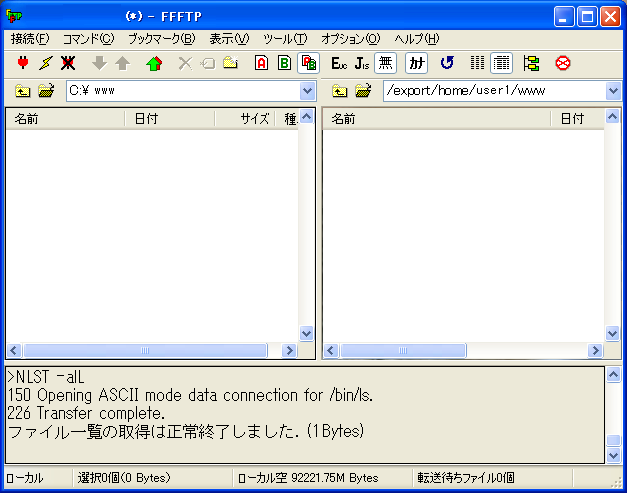The width and height of the screenshot is (627, 493).
Task: Click log pane vertical scrollbar thumb
Action: [613, 440]
